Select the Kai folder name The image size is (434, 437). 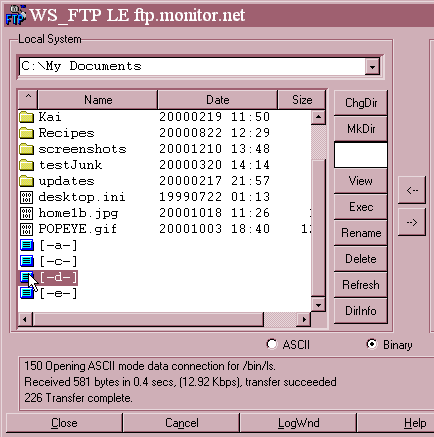pos(50,117)
